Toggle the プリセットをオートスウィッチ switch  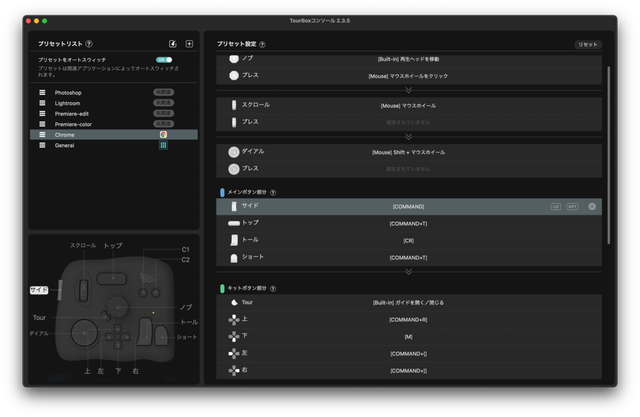click(164, 60)
